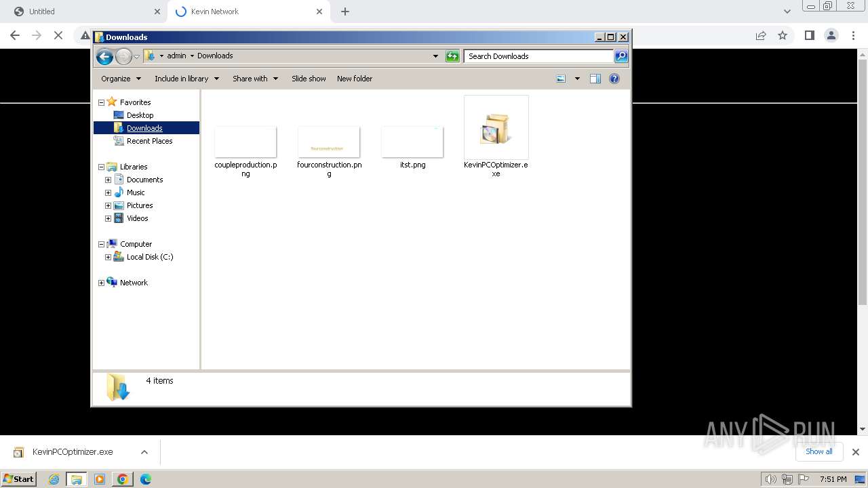Image resolution: width=868 pixels, height=488 pixels.
Task: Select Local Disk (C:)
Action: click(150, 257)
